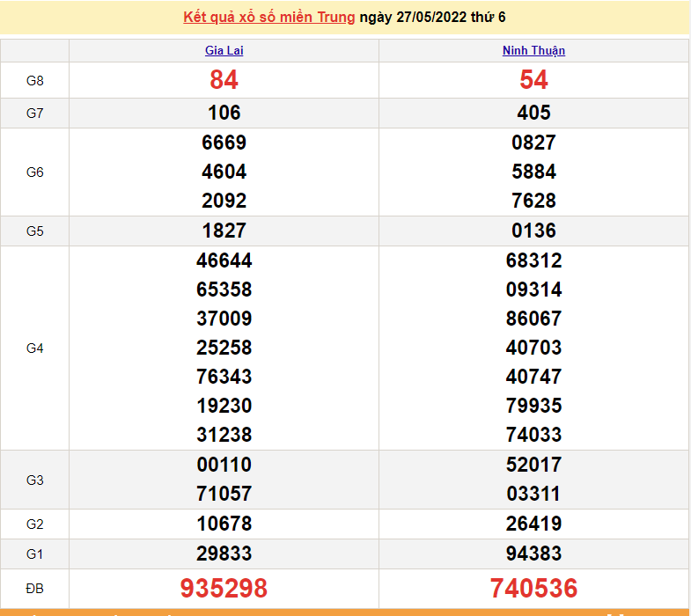
Task: Click Ninh Thuận G2 number 26419
Action: [533, 524]
